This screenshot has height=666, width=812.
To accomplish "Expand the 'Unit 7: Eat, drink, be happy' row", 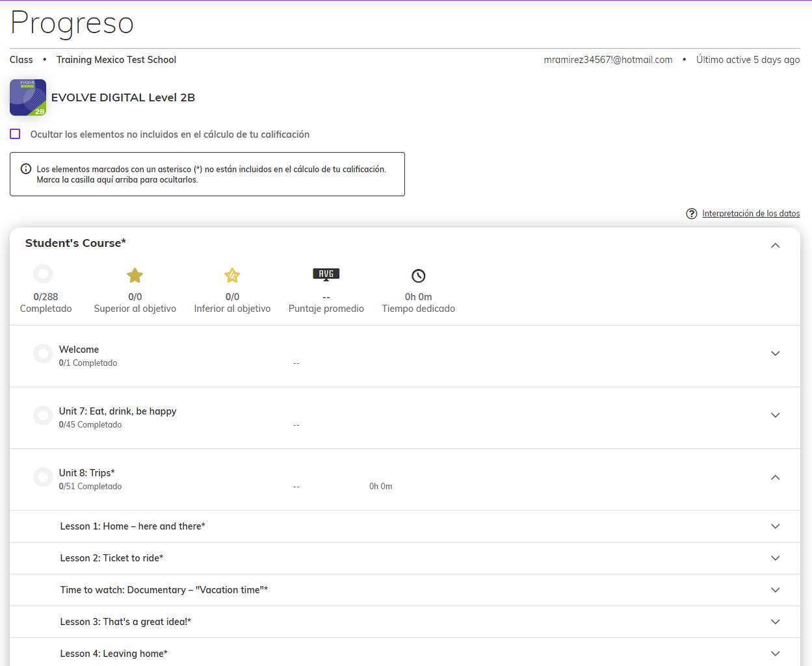I will coord(775,415).
